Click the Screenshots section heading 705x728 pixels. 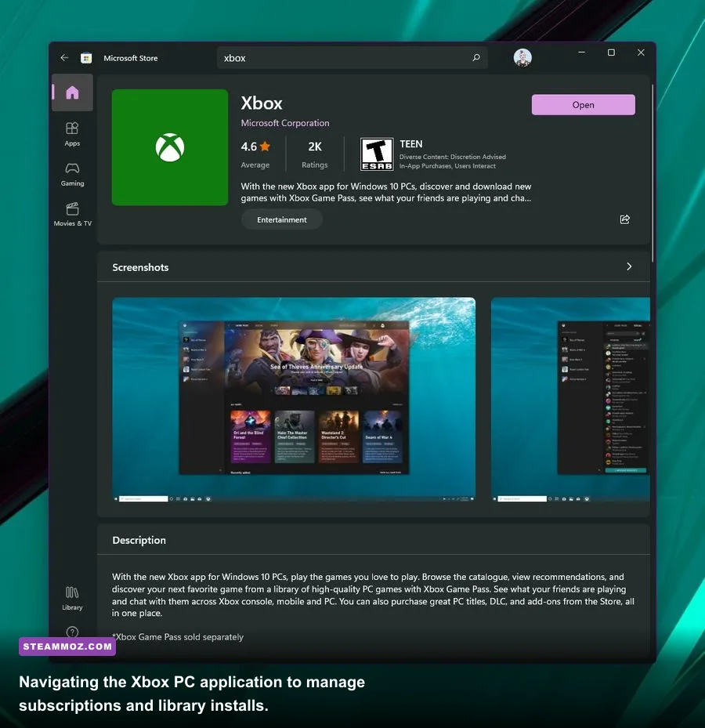point(141,267)
